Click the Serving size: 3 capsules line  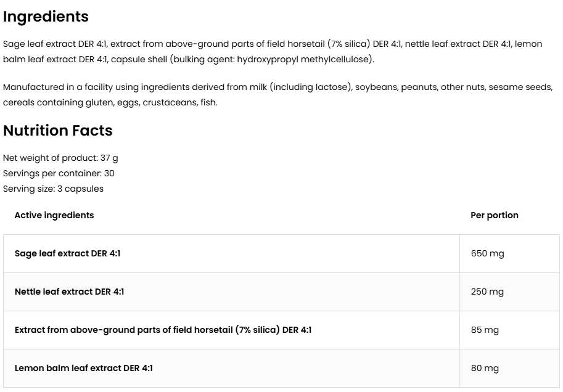tap(53, 189)
